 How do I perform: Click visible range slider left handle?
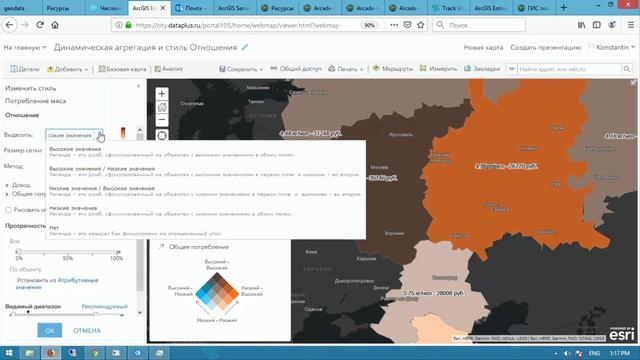[13, 315]
